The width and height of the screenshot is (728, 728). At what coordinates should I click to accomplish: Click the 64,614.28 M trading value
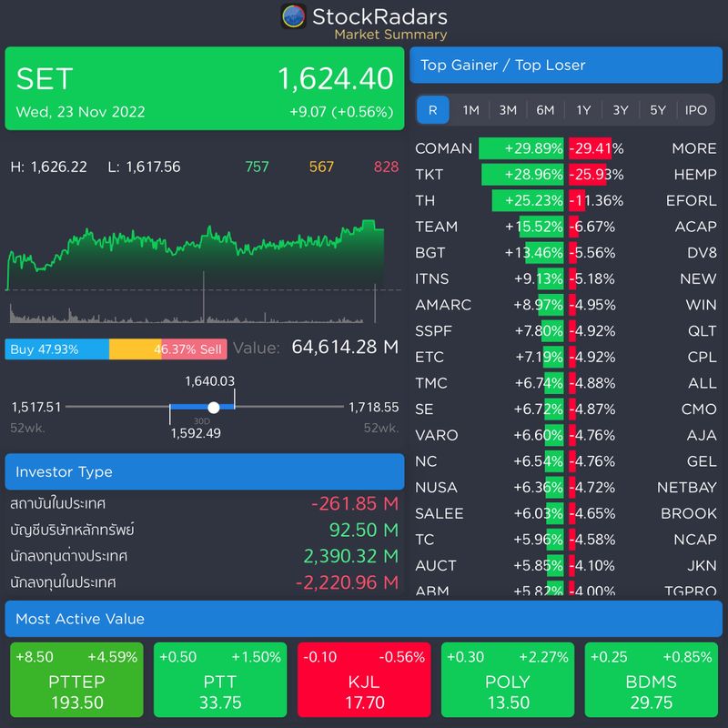(x=345, y=347)
